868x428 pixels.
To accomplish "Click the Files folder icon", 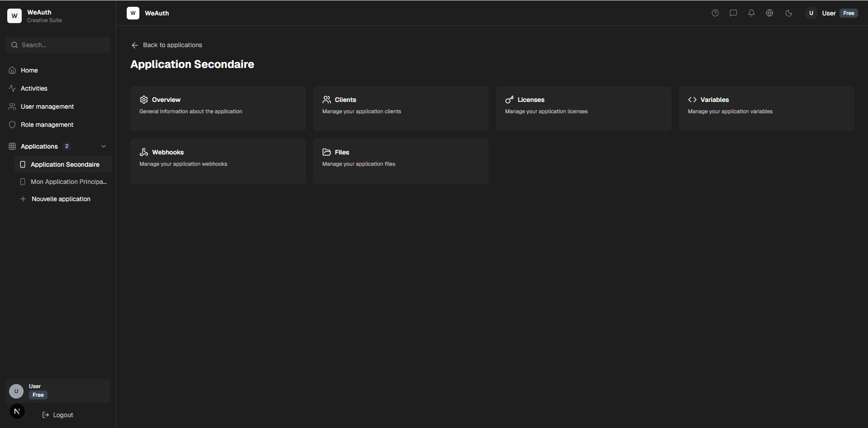I will pyautogui.click(x=326, y=152).
